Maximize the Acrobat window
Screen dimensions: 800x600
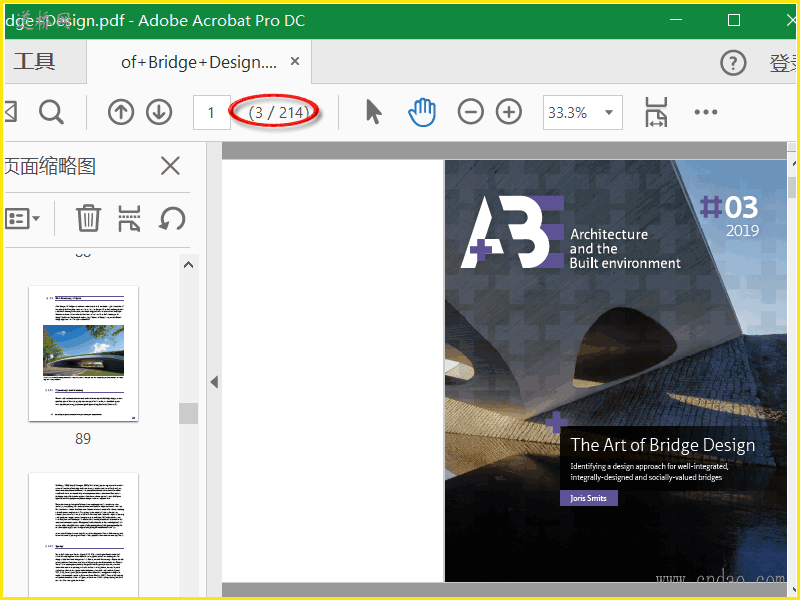734,20
